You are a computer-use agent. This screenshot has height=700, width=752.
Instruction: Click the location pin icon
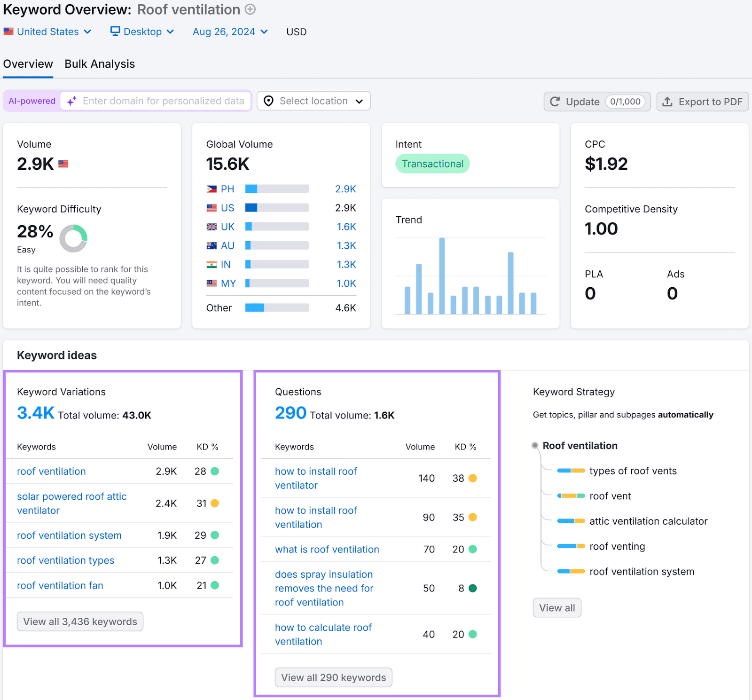[268, 101]
